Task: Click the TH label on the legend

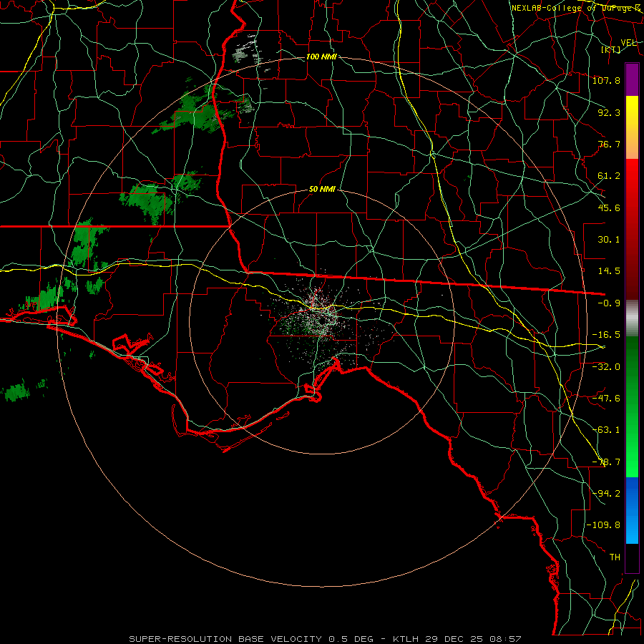Action: pyautogui.click(x=615, y=557)
